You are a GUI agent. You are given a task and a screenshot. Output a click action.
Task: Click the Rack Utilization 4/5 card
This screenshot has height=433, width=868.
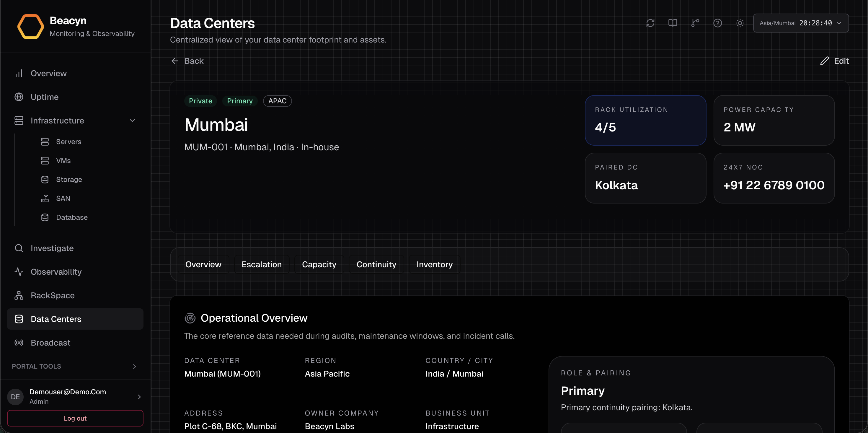[x=646, y=121]
